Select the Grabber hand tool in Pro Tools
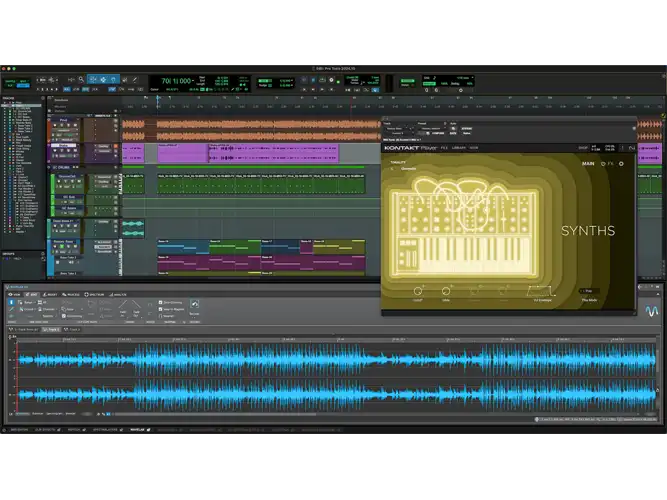The width and height of the screenshot is (667, 500). 113,80
